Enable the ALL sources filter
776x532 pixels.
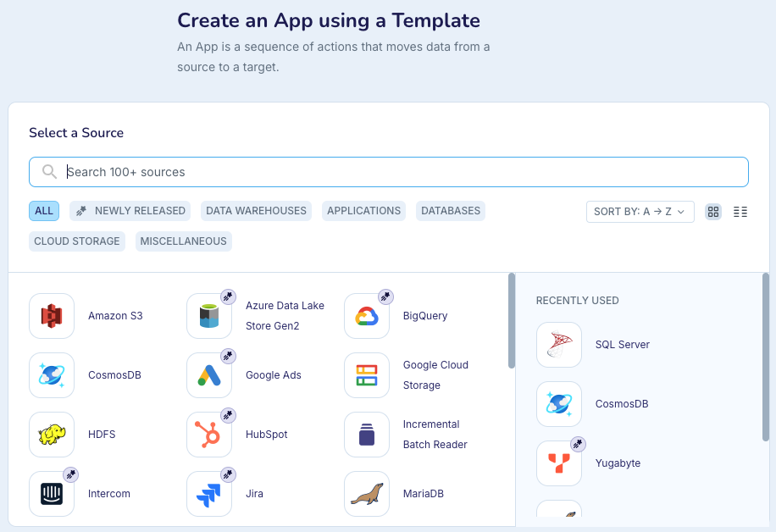click(43, 210)
